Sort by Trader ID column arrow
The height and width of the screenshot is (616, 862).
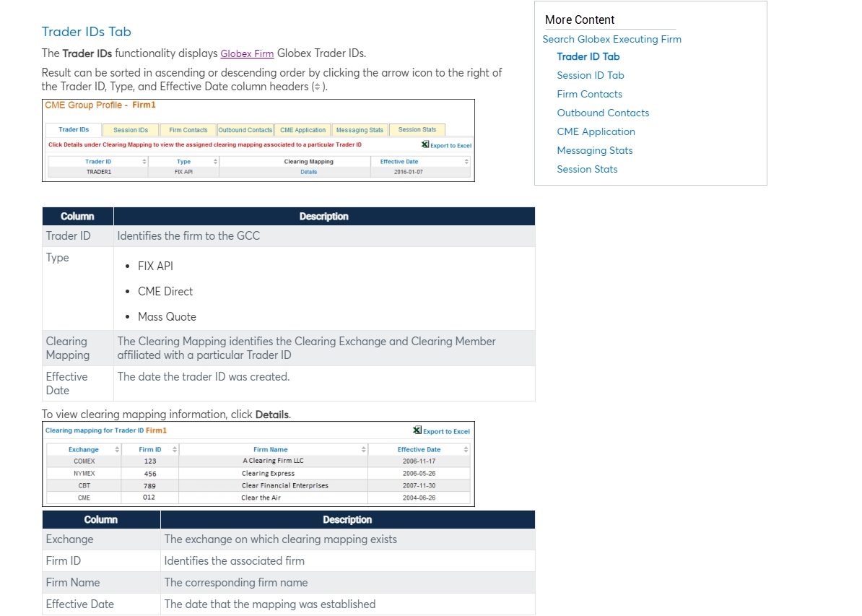click(x=144, y=162)
